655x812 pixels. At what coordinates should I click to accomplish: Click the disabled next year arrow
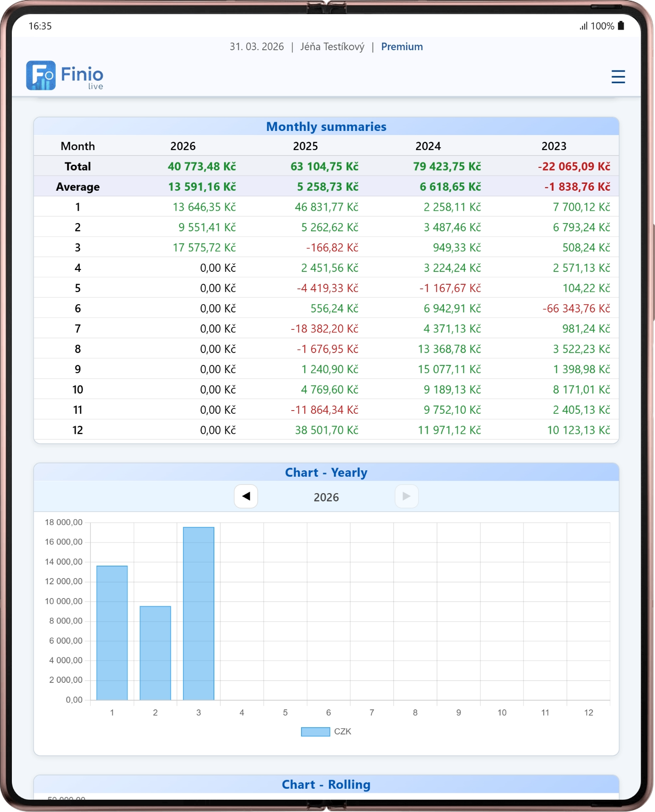(406, 496)
